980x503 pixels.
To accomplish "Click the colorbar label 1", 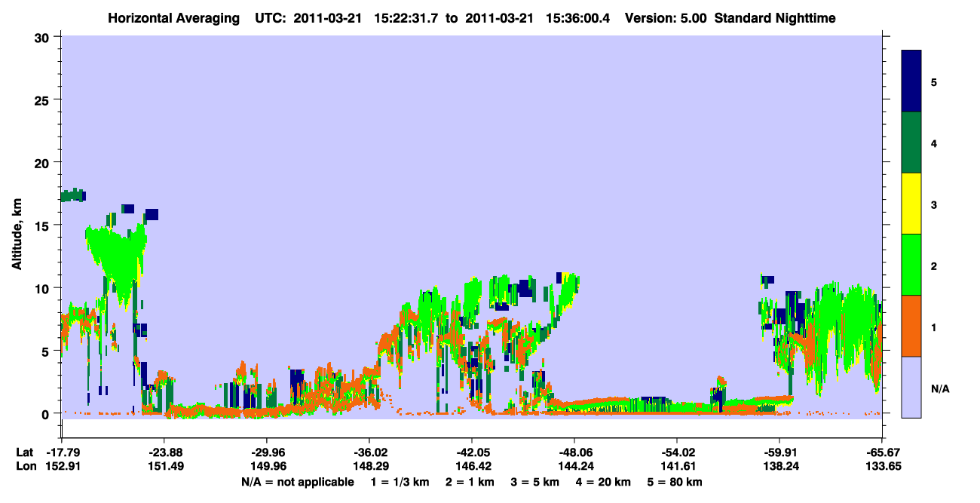I will tap(934, 327).
